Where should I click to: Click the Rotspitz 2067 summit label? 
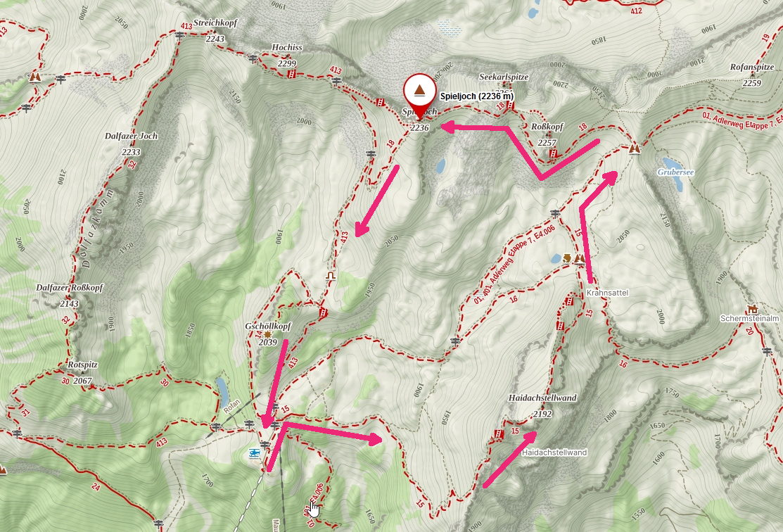click(83, 372)
